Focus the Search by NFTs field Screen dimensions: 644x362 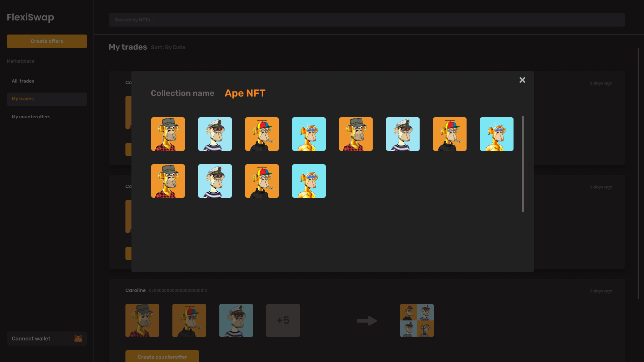(367, 20)
